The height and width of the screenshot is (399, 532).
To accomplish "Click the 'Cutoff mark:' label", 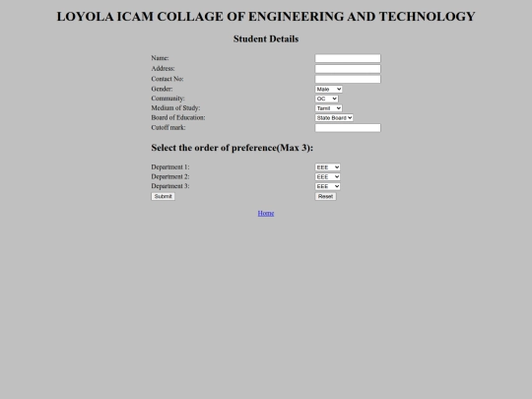I will pyautogui.click(x=168, y=127).
